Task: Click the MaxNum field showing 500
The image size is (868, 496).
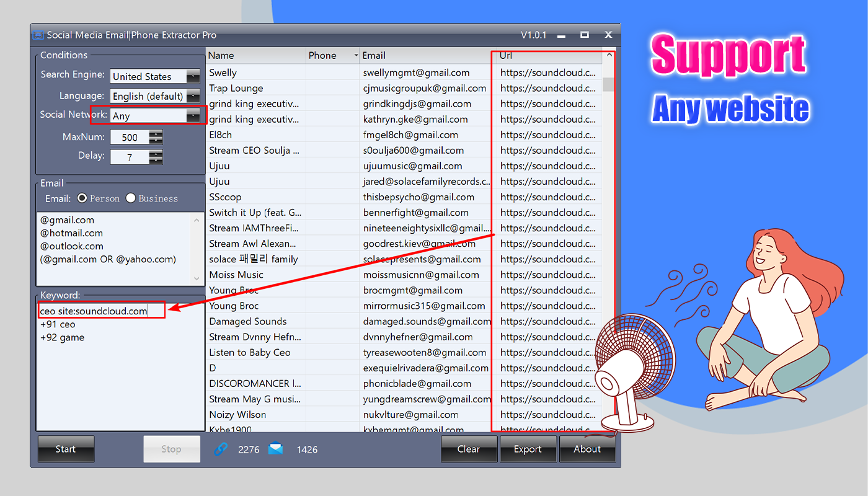Action: click(x=130, y=138)
